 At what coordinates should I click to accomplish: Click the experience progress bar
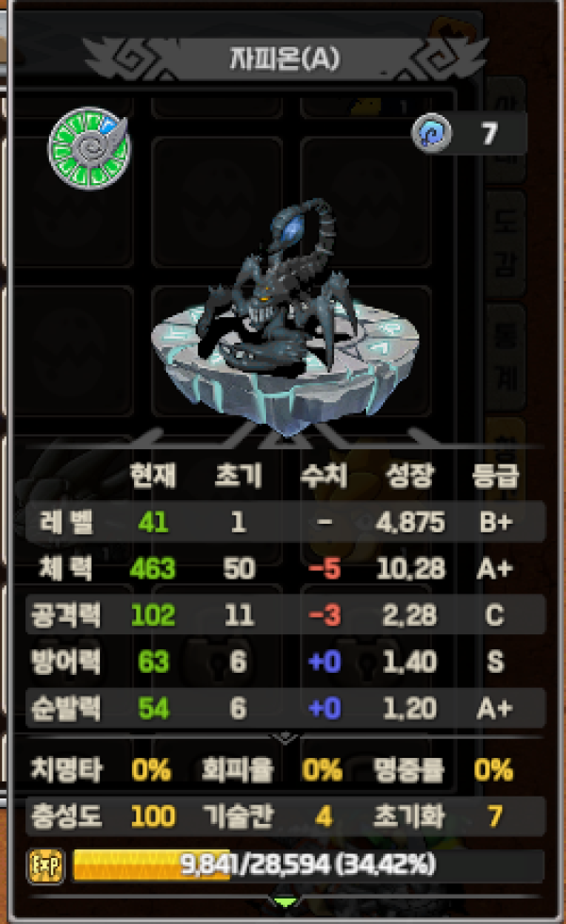point(308,865)
